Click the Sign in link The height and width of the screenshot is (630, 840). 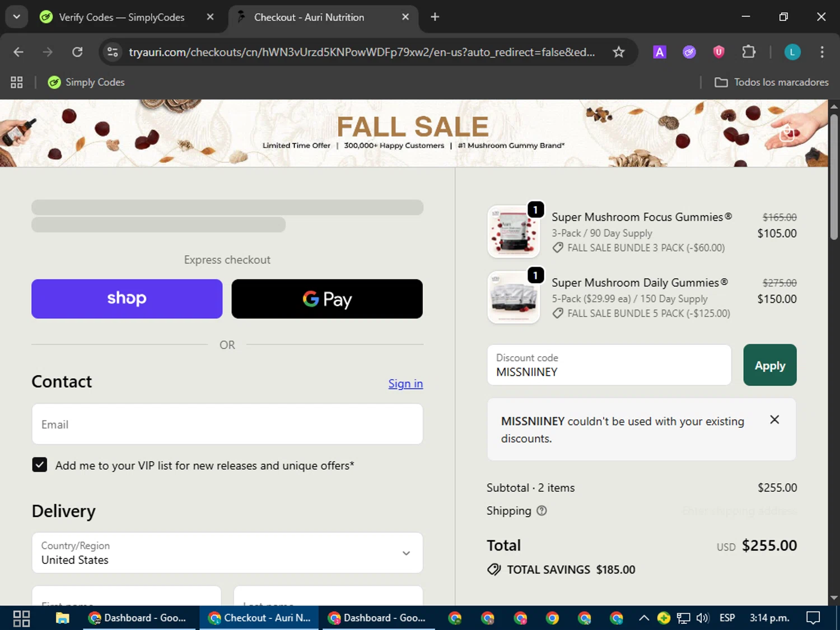[405, 384]
